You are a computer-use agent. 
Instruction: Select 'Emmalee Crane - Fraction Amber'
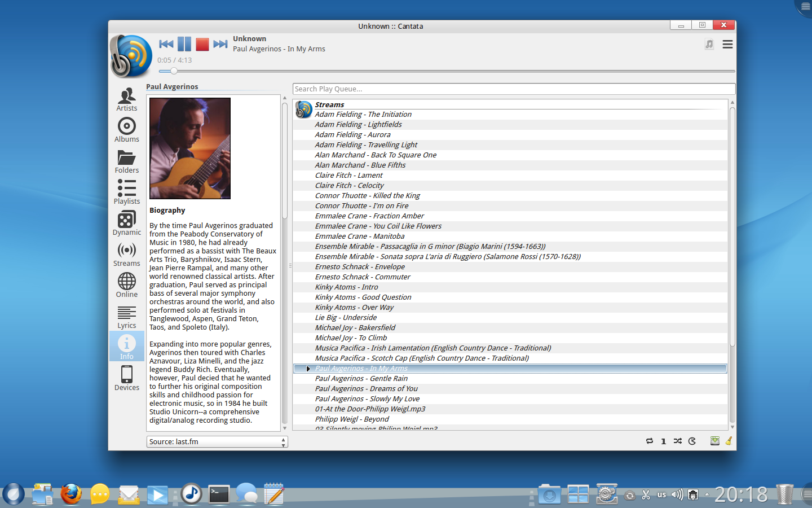[x=510, y=216]
